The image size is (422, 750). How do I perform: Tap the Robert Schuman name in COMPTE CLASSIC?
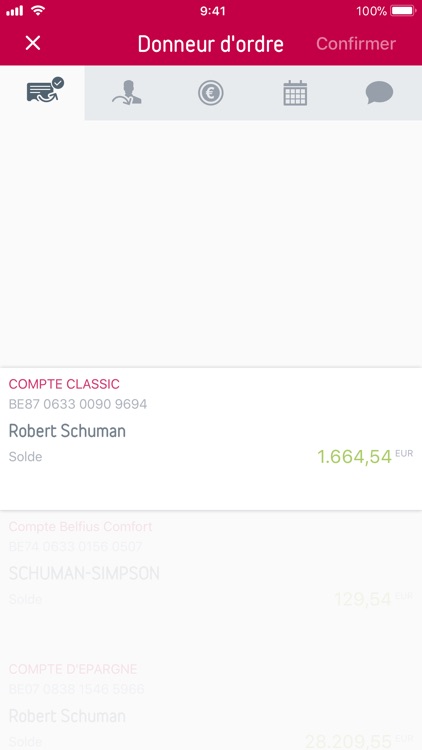tap(67, 430)
